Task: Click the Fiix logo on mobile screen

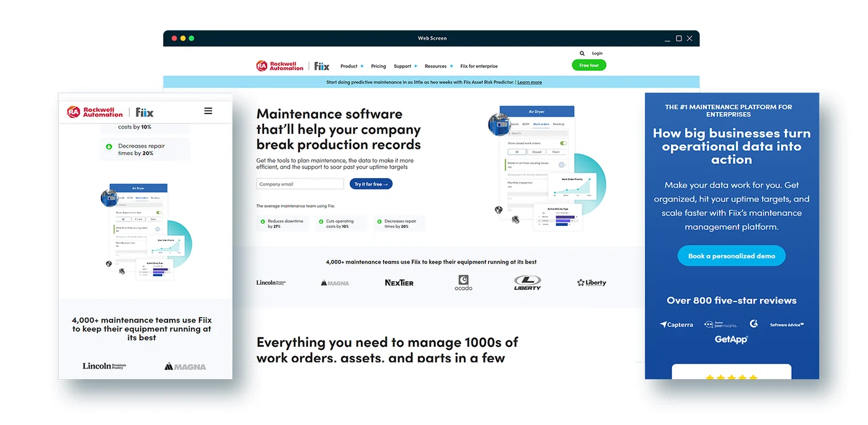Action: (x=144, y=112)
